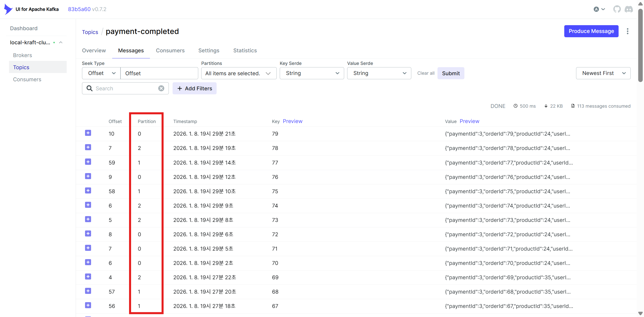Clear the search field with X icon
The height and width of the screenshot is (317, 644).
pos(161,88)
